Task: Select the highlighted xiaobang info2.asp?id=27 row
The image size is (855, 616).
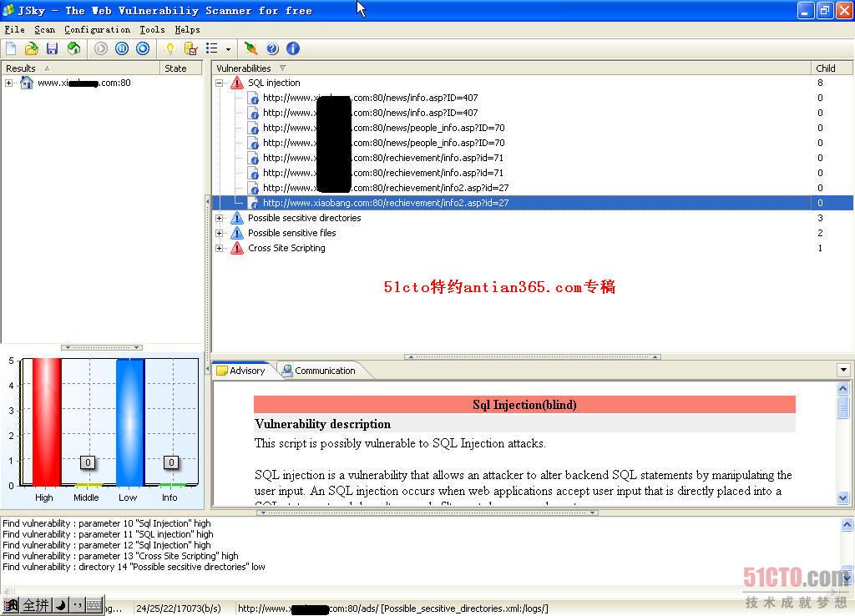Action: point(532,203)
